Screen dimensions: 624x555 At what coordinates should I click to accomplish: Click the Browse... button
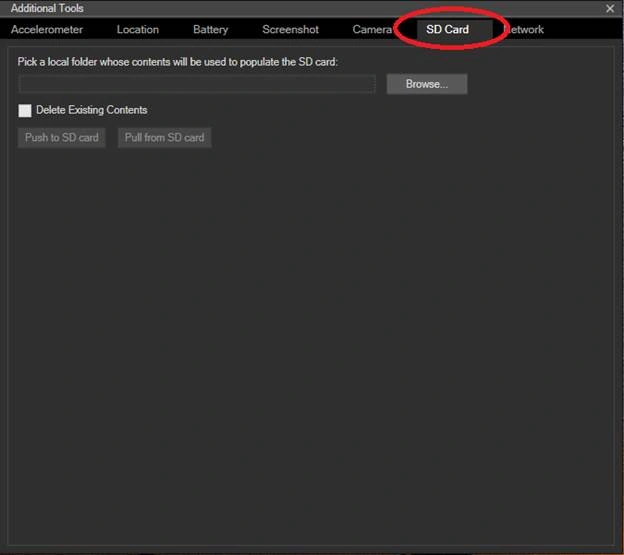click(427, 84)
